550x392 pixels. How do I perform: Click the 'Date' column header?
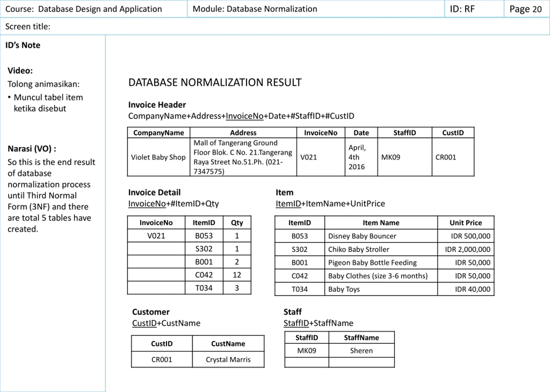(x=361, y=133)
